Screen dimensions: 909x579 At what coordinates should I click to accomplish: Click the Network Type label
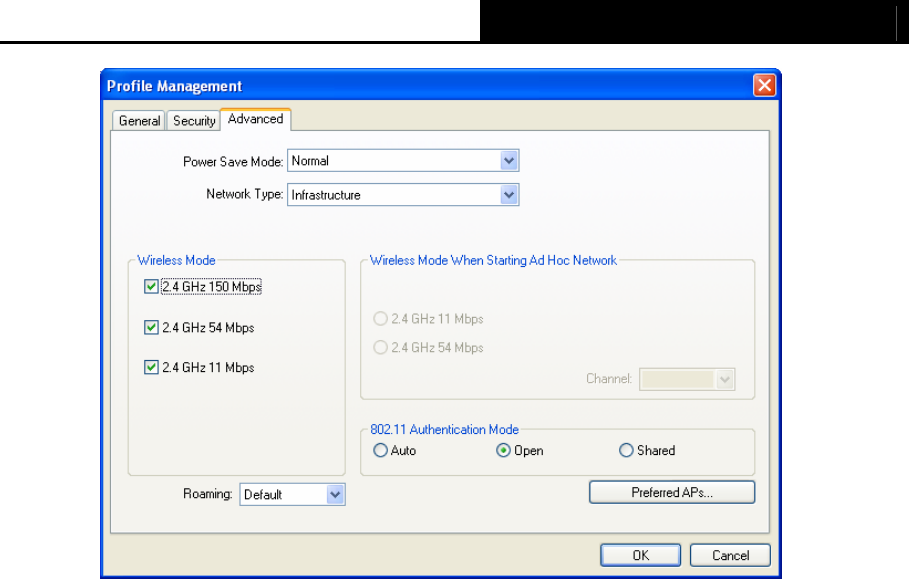point(245,194)
